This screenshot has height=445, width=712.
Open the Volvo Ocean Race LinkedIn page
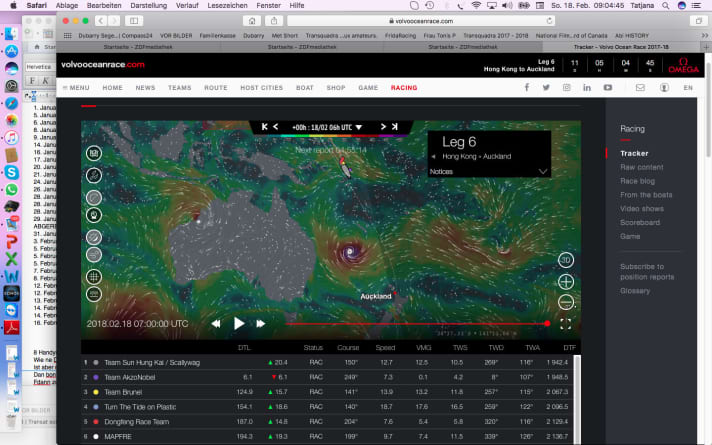click(x=587, y=87)
